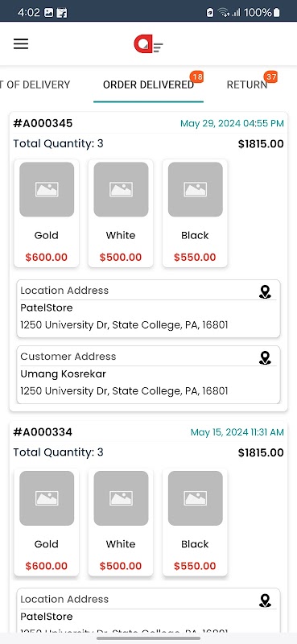Viewport: 297px width, 644px height.
Task: Open map pin for order #A000334 location address
Action: 266,601
